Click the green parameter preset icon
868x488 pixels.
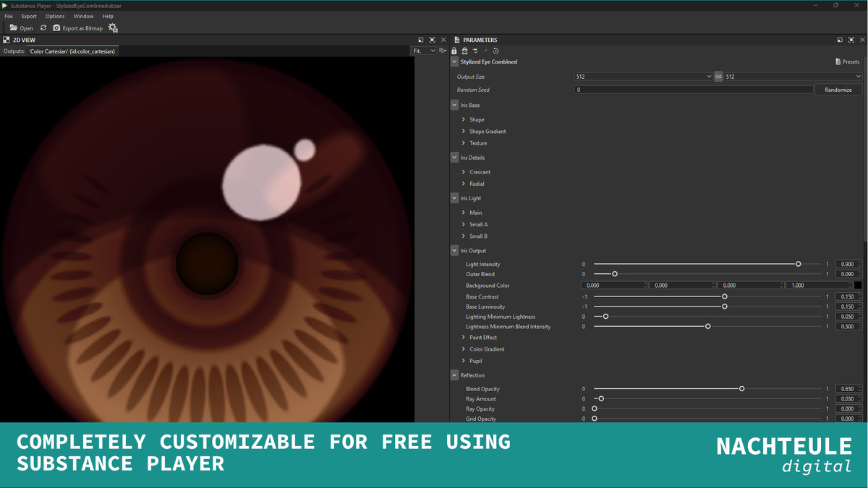(464, 51)
